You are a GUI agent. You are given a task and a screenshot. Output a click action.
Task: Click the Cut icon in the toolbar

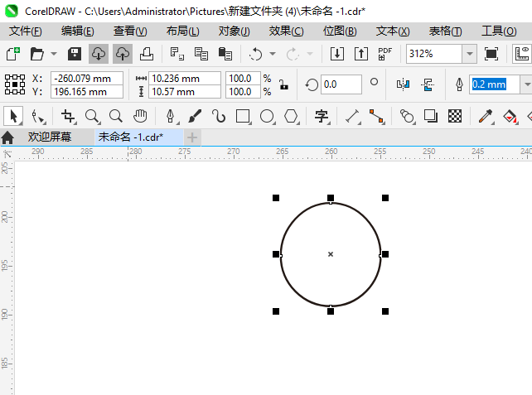tap(177, 54)
